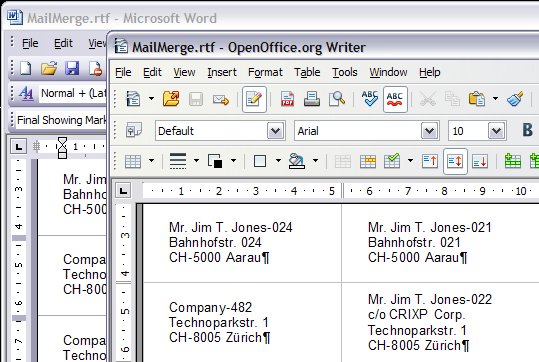Screen dimensions: 539x362
Task: Click the tab stop selector in Writer ruler
Action: tap(123, 190)
